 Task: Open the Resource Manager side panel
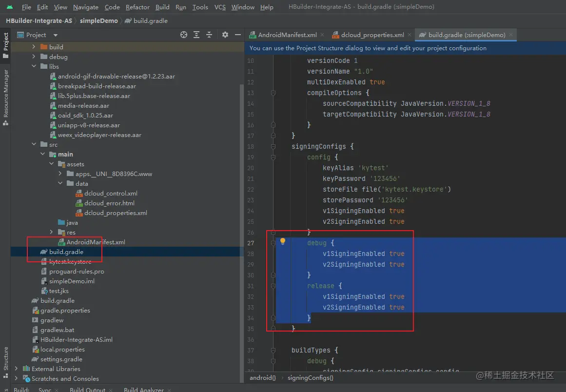point(5,98)
